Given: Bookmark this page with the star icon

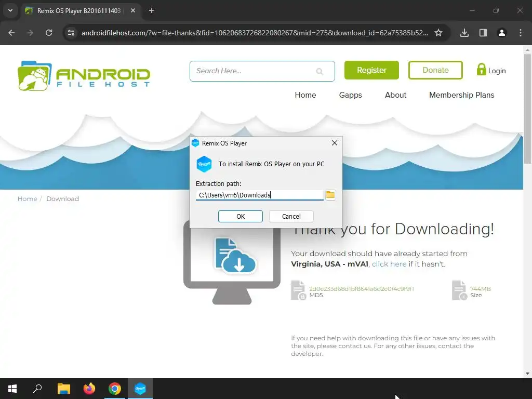Looking at the screenshot, I should 438,33.
